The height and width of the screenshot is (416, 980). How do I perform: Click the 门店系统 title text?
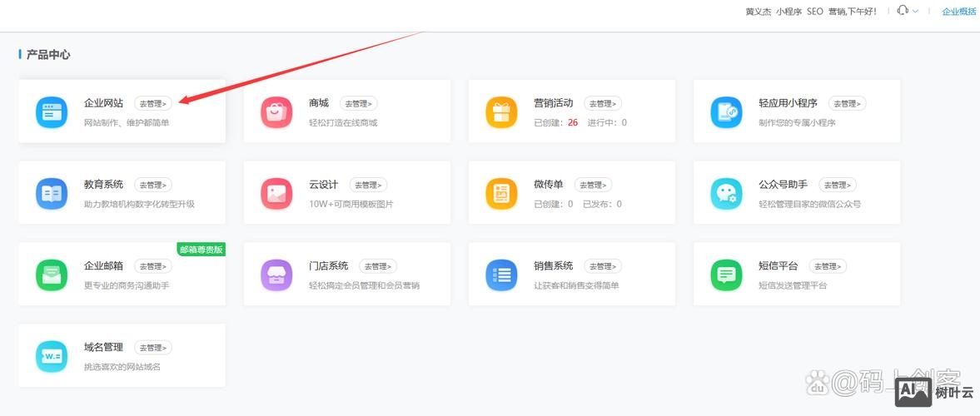coord(329,265)
